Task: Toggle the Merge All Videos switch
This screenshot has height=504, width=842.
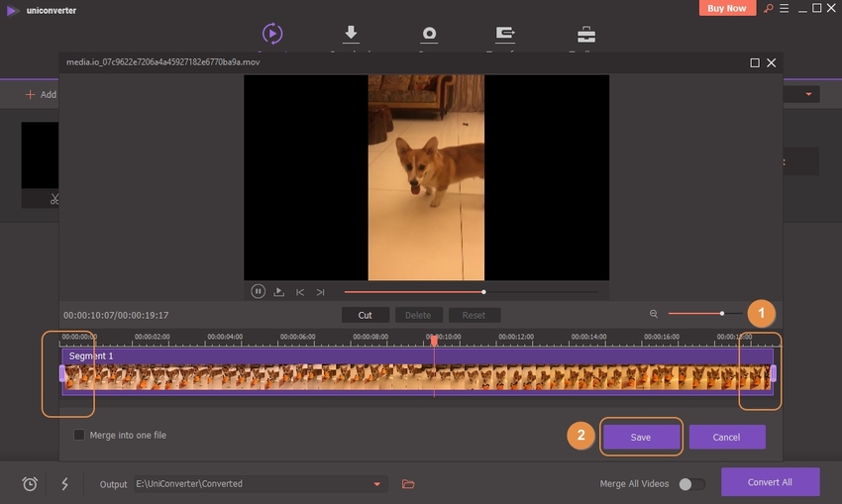Action: [x=691, y=484]
